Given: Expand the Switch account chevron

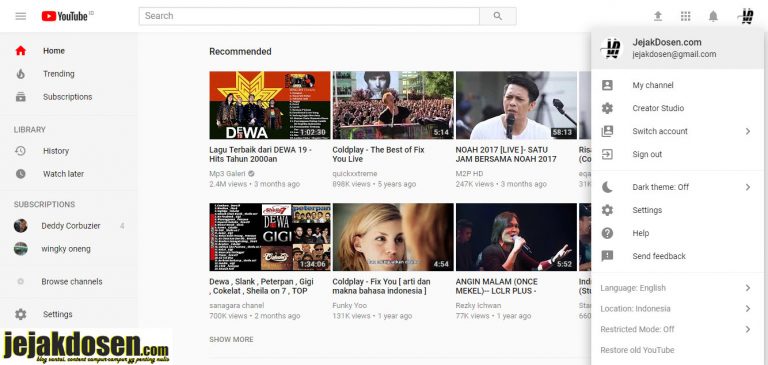Looking at the screenshot, I should [748, 131].
